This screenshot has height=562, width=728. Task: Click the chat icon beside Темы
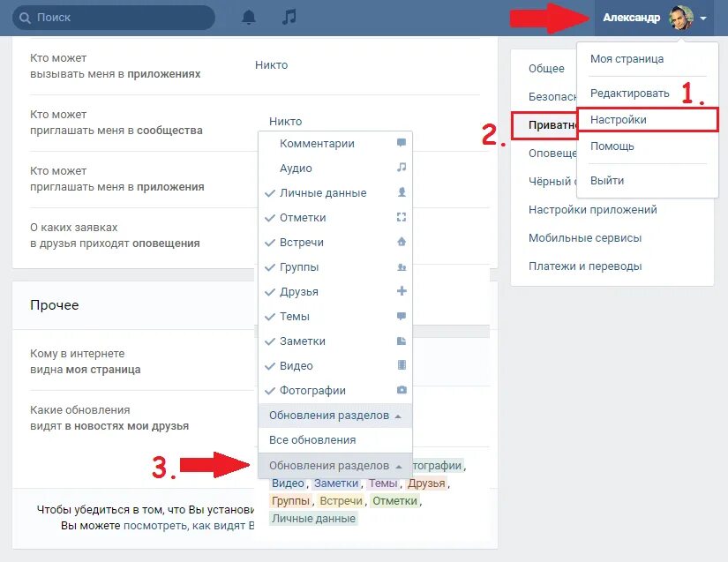[x=402, y=316]
